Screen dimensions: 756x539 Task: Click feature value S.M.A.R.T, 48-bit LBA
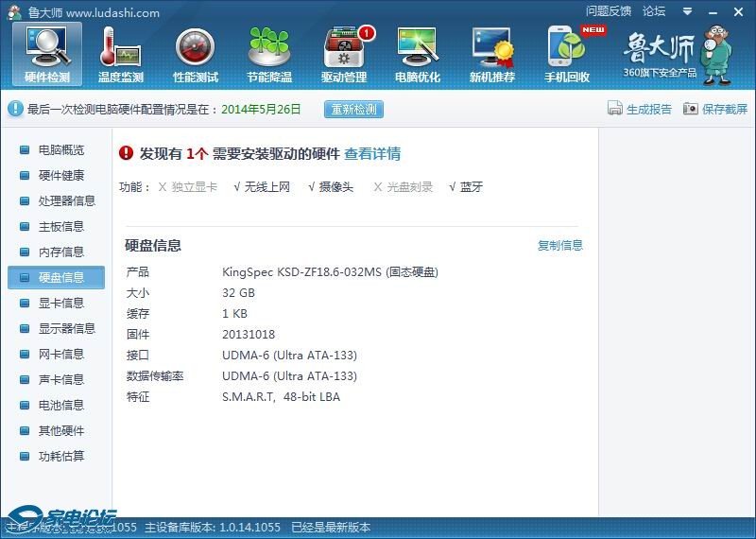click(x=281, y=396)
